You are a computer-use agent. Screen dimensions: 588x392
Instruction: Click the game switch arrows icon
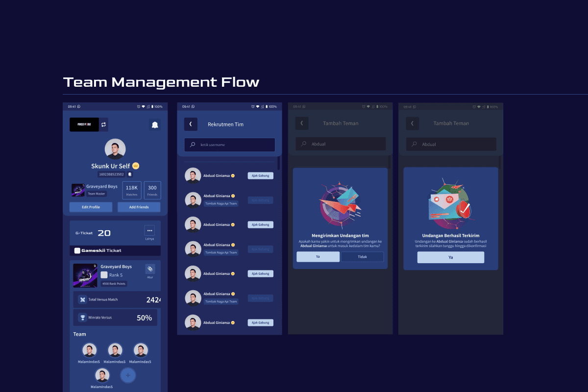[103, 125]
